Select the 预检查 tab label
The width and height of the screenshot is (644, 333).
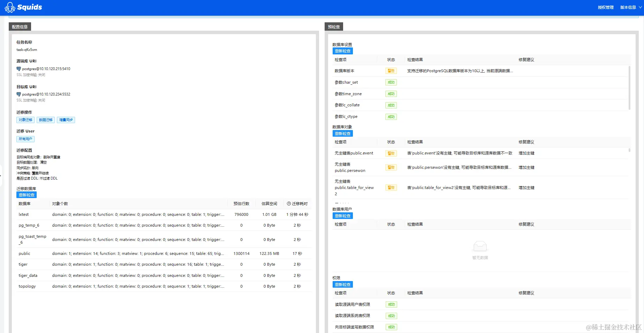point(334,27)
